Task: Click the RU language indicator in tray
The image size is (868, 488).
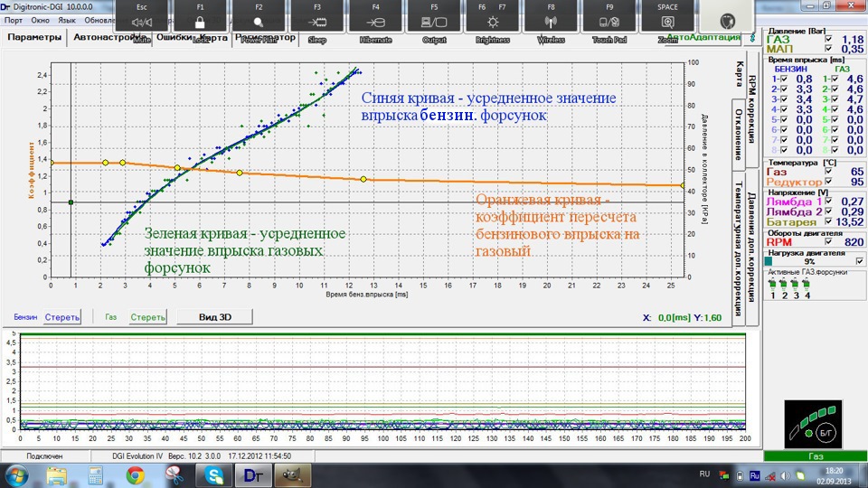Action: pos(704,474)
